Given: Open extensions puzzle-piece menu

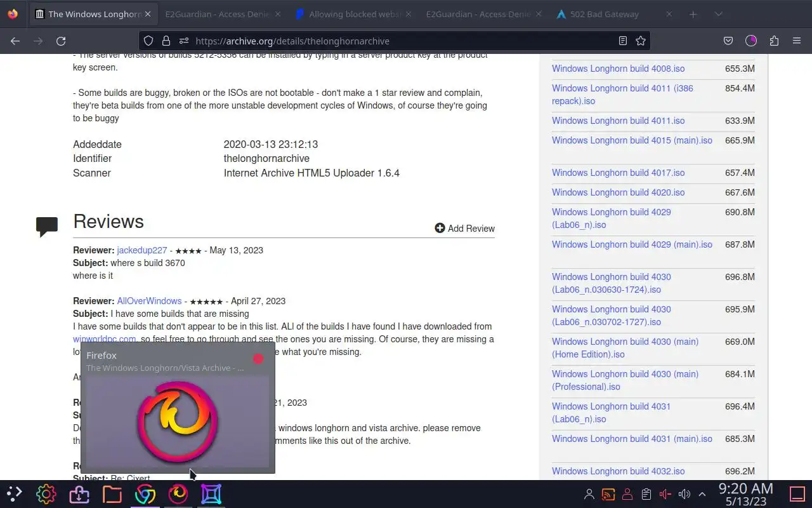Looking at the screenshot, I should (x=774, y=41).
